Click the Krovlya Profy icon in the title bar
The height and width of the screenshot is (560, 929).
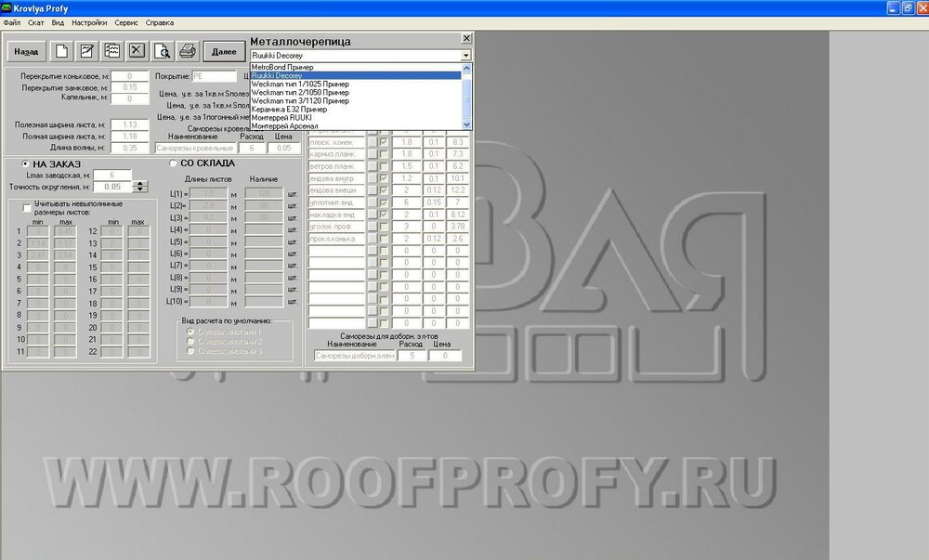(x=7, y=7)
